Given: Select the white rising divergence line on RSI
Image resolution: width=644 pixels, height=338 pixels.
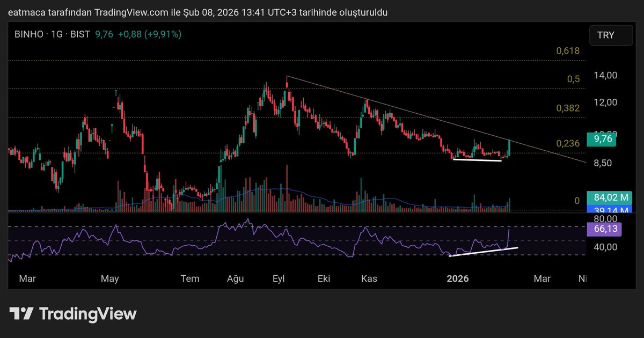Looking at the screenshot, I should tap(483, 252).
